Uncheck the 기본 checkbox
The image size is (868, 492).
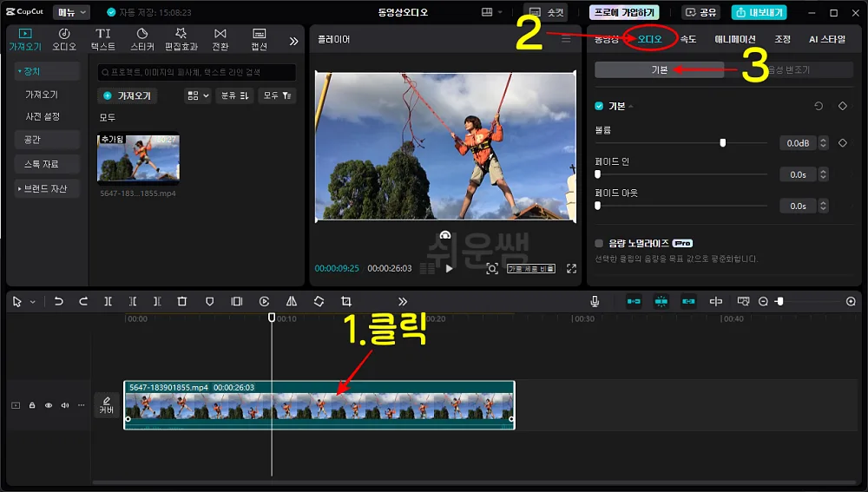pyautogui.click(x=599, y=106)
